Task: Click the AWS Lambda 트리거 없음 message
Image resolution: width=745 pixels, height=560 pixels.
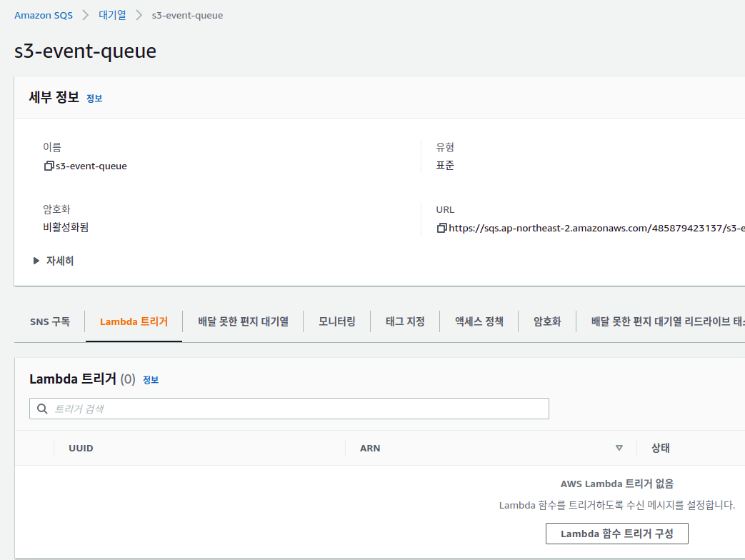Action: [x=616, y=484]
